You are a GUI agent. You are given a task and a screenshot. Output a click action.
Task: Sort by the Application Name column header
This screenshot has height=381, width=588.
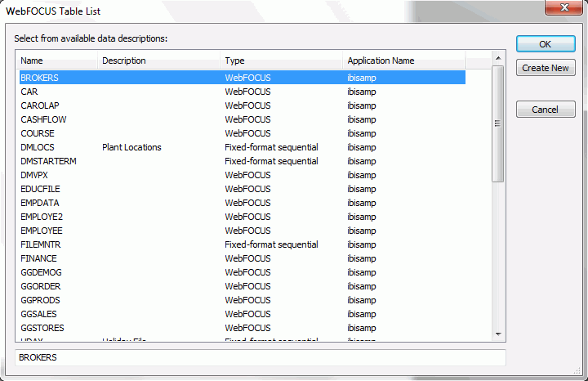[404, 61]
